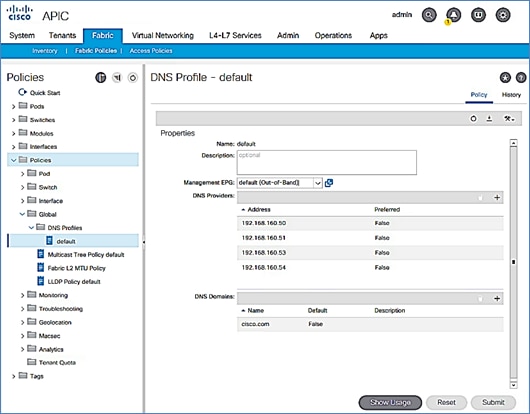The width and height of the screenshot is (530, 414).
Task: Click the Submit button
Action: click(493, 403)
